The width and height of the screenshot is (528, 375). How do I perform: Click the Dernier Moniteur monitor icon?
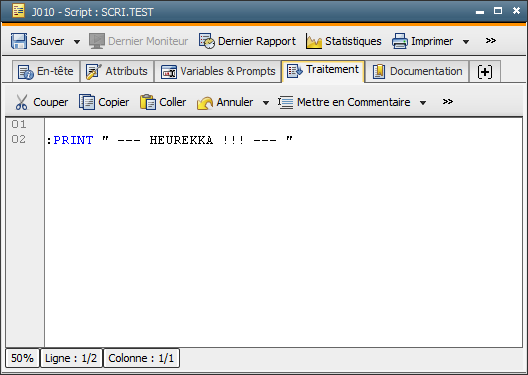point(97,41)
